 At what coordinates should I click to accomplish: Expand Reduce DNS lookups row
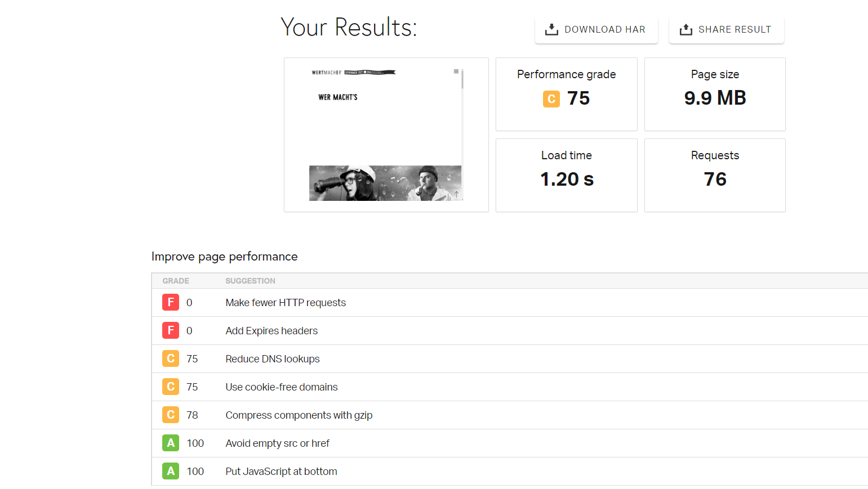point(510,359)
